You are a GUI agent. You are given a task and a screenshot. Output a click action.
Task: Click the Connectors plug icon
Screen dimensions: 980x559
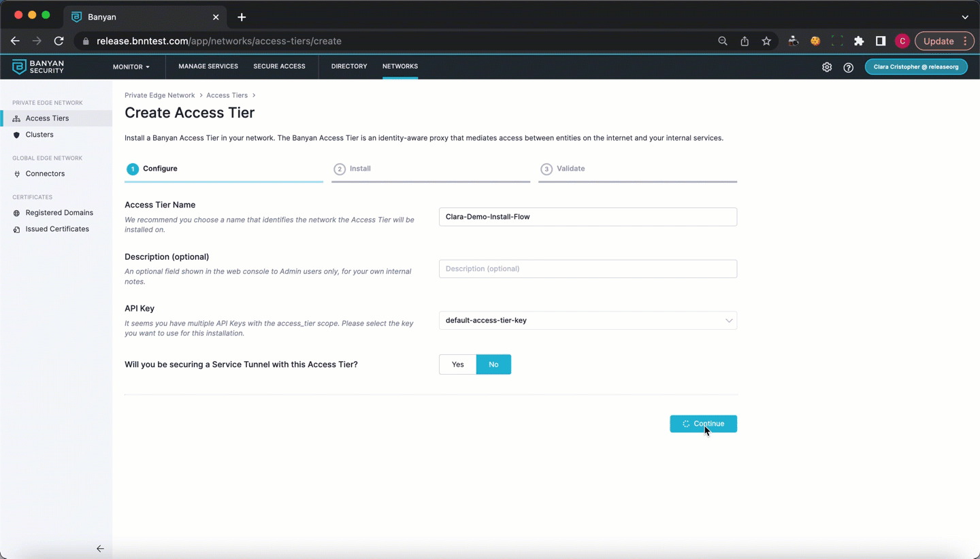(x=17, y=174)
